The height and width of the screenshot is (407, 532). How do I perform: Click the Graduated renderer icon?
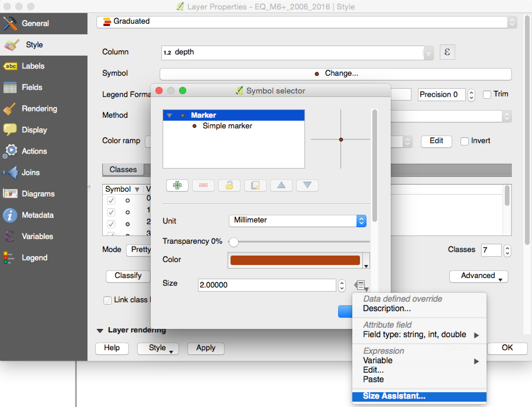(x=107, y=22)
